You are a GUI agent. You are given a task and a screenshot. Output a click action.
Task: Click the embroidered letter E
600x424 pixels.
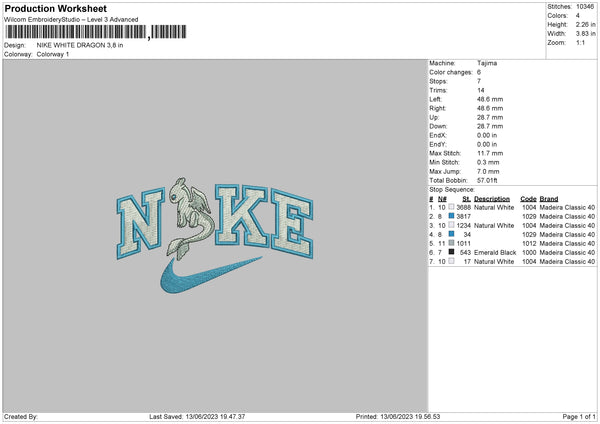(292, 223)
